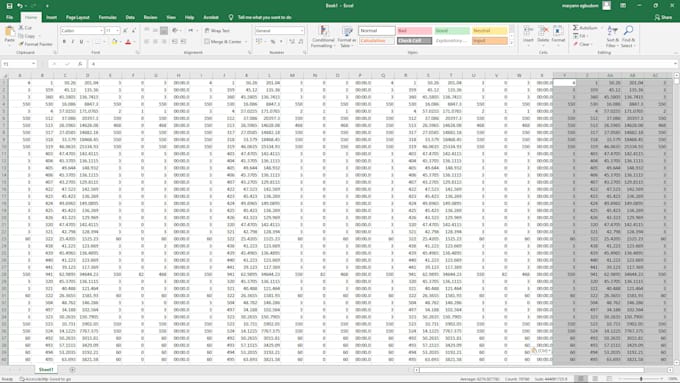680x383 pixels.
Task: Apply the Normal cell style
Action: click(x=377, y=31)
